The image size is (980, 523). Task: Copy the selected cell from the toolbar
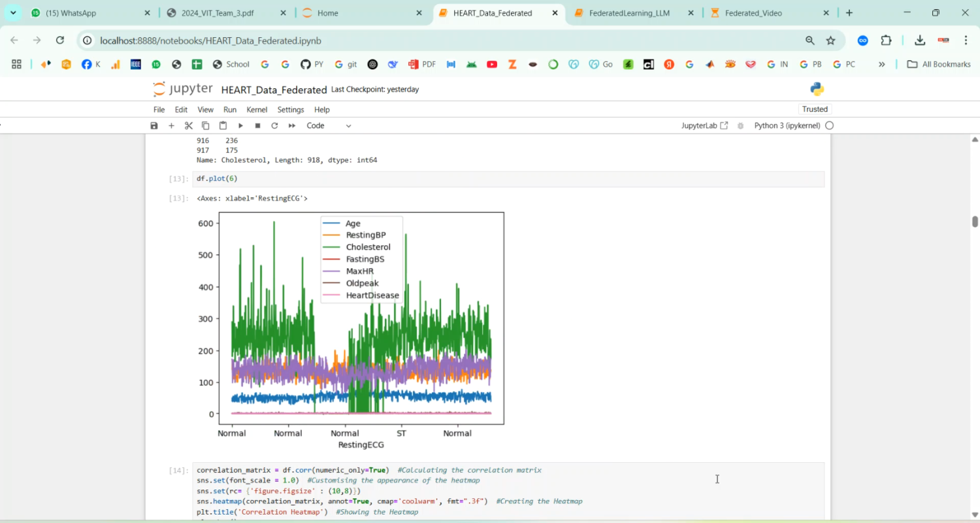(206, 126)
